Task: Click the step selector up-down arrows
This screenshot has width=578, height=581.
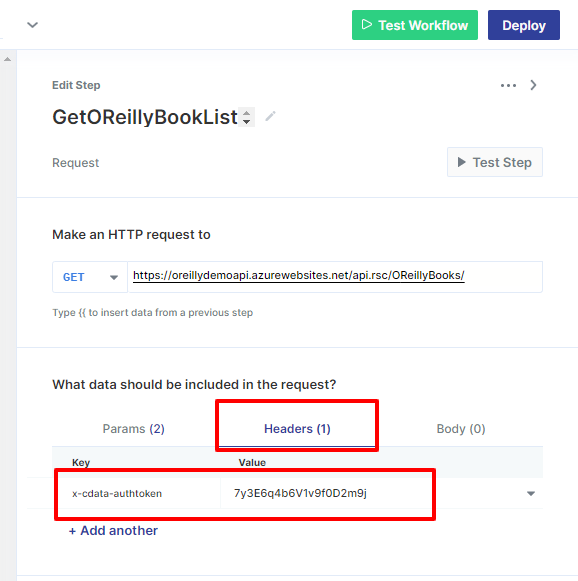Action: click(x=246, y=117)
